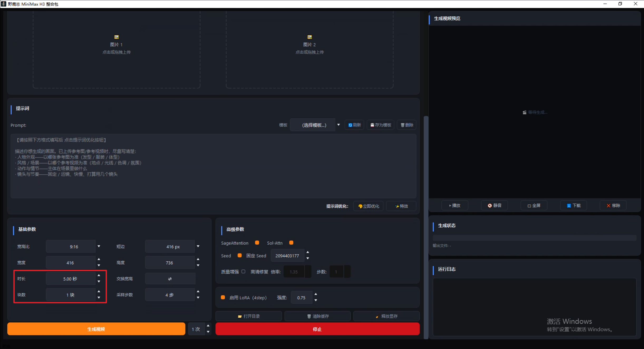
Task: Enable the 质量增强 checkbox
Action: tap(243, 271)
